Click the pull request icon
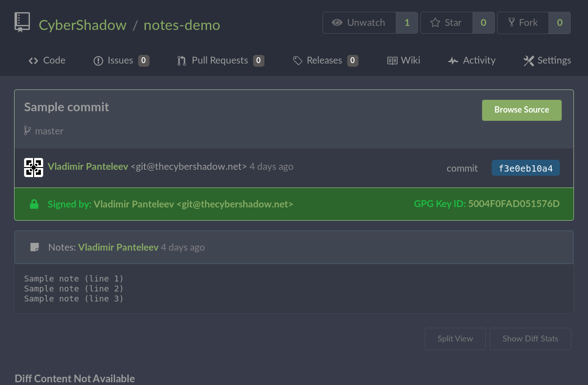 point(182,61)
